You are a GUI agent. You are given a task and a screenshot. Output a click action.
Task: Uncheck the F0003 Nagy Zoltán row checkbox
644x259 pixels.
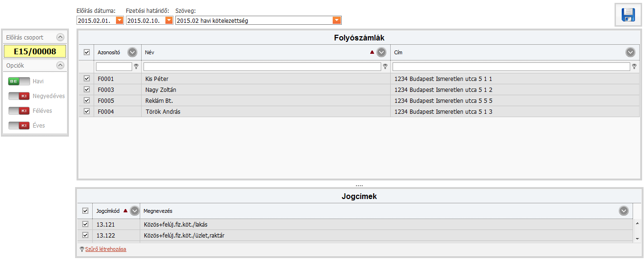pyautogui.click(x=87, y=90)
